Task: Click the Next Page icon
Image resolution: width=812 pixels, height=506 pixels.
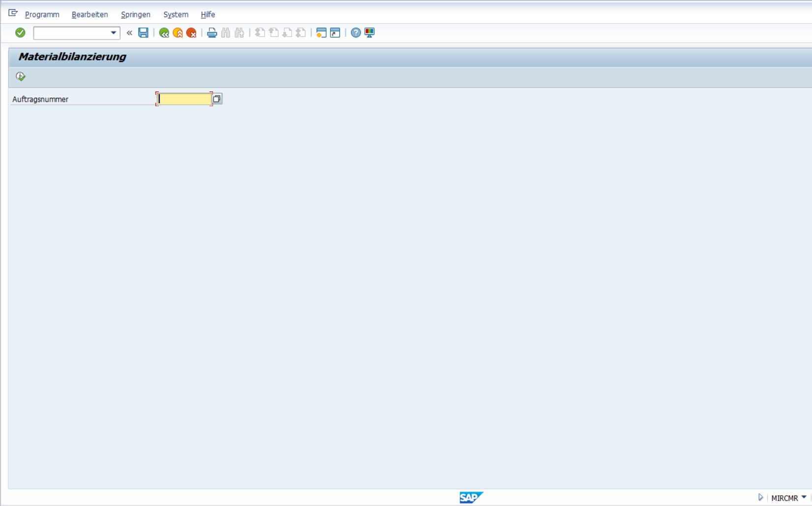Action: pos(288,33)
